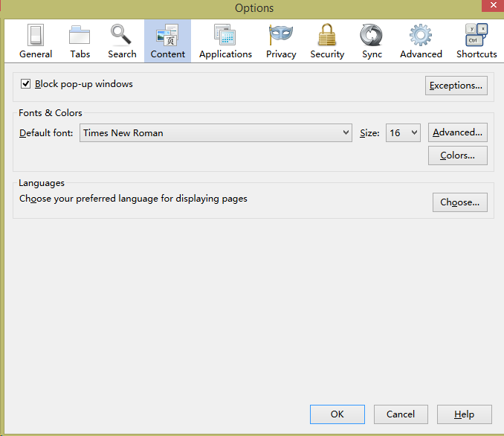Open the General options switch icon
The image size is (504, 436).
pyautogui.click(x=36, y=35)
